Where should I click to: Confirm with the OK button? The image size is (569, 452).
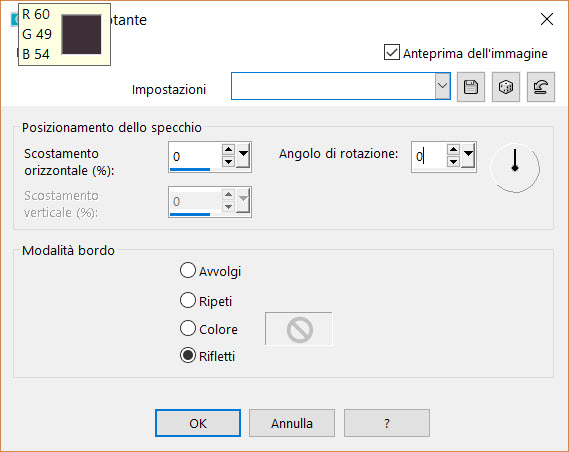198,423
